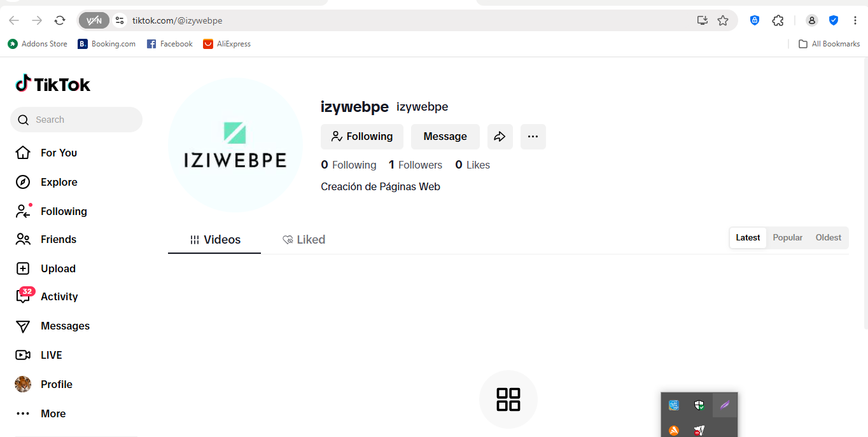Click the 0 Likes count
The image size is (868, 437).
473,165
